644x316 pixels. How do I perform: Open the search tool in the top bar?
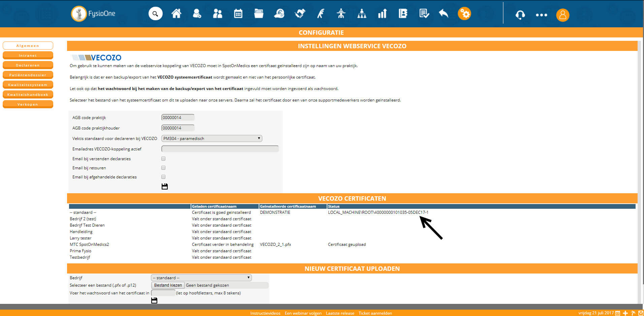[x=155, y=14]
